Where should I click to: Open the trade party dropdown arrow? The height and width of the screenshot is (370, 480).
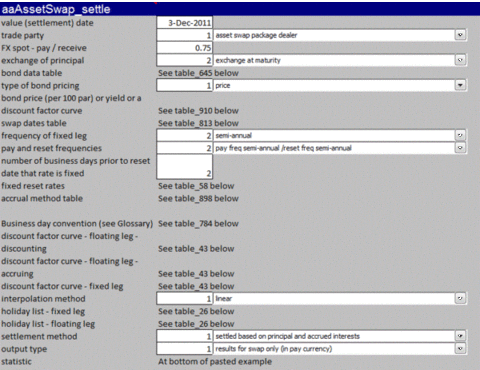[460, 35]
